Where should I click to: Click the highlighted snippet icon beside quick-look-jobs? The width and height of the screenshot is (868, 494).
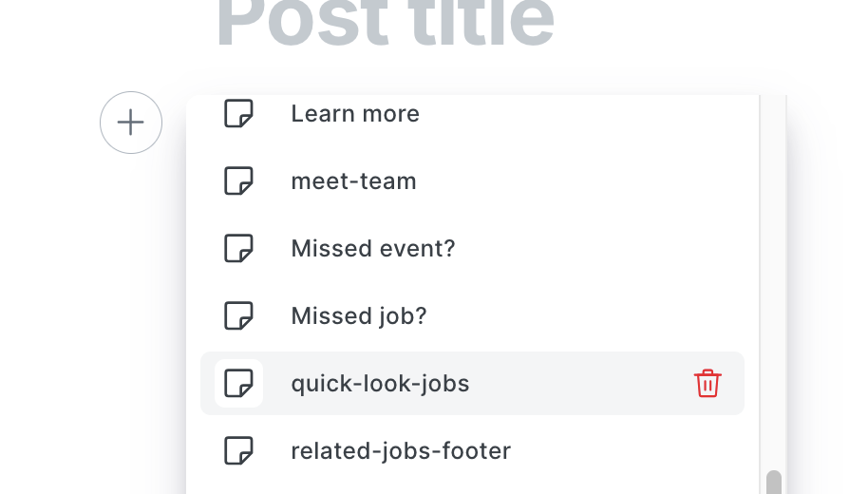pyautogui.click(x=238, y=383)
